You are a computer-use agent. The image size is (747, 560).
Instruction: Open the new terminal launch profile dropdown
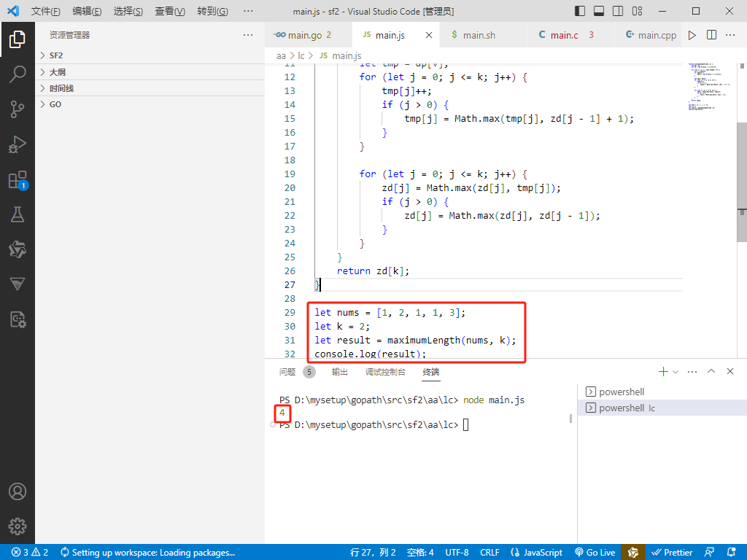click(x=676, y=372)
